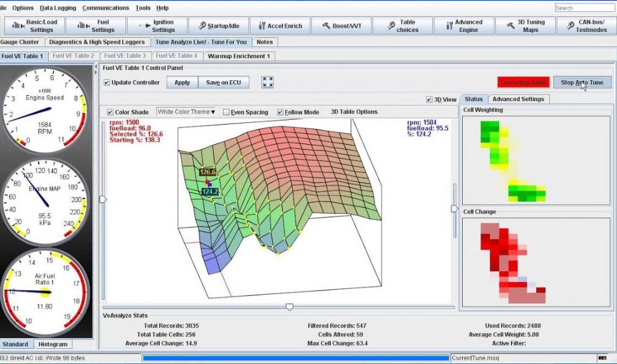The image size is (617, 364).
Task: Open Boost/VVT toolbar button
Action: pyautogui.click(x=341, y=26)
